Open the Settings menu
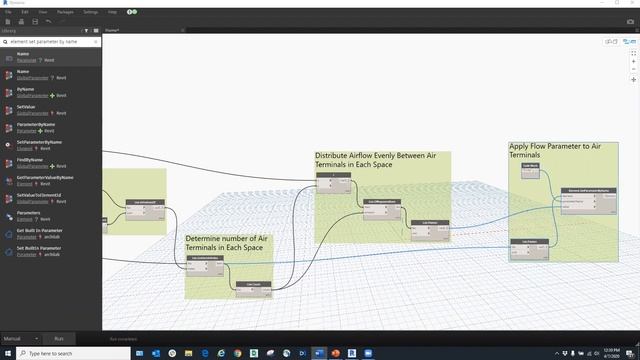The height and width of the screenshot is (360, 640). click(x=91, y=12)
